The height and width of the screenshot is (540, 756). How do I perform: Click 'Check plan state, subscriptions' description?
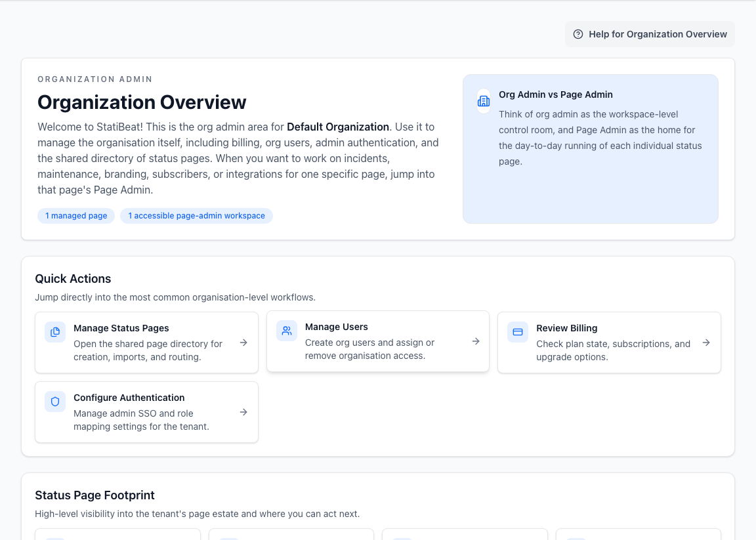[x=614, y=350]
